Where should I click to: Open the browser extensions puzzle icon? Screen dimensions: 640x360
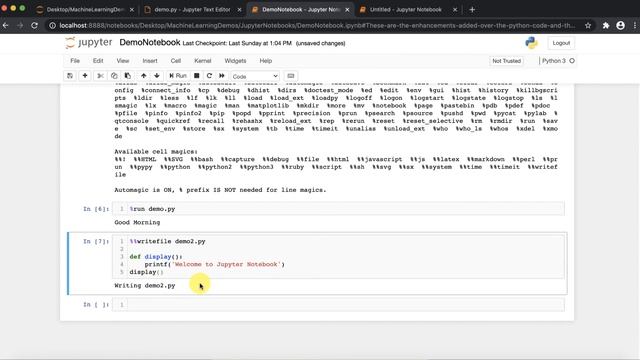606,25
